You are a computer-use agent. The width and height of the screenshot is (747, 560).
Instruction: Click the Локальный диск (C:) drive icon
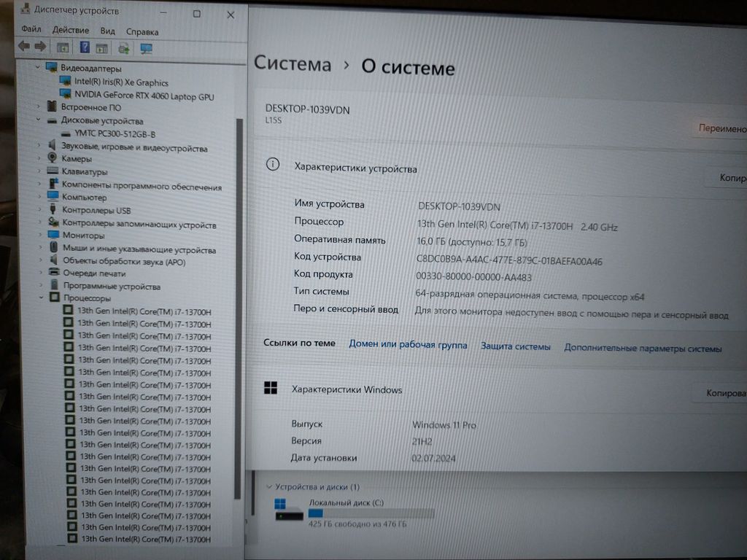(x=289, y=510)
